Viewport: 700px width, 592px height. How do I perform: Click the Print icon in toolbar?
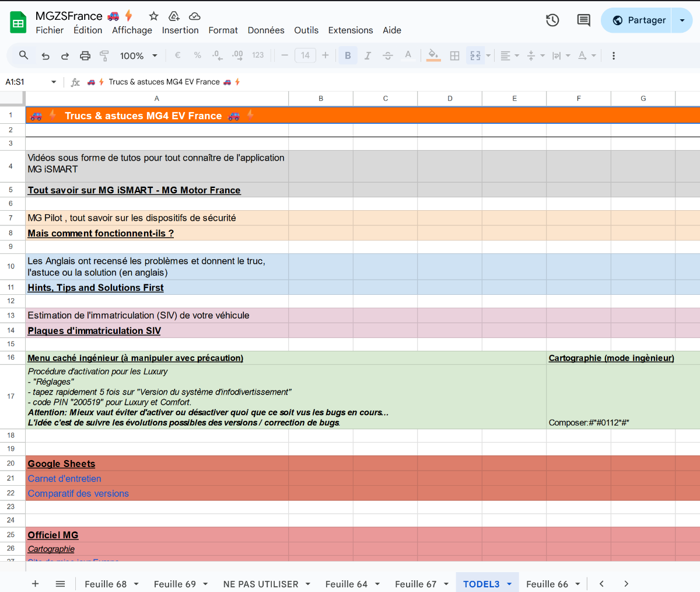tap(85, 56)
